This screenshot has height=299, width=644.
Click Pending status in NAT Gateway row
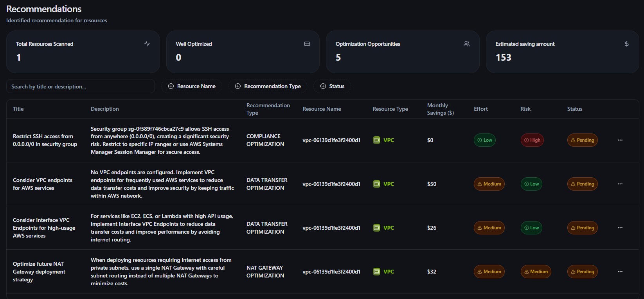coord(583,272)
